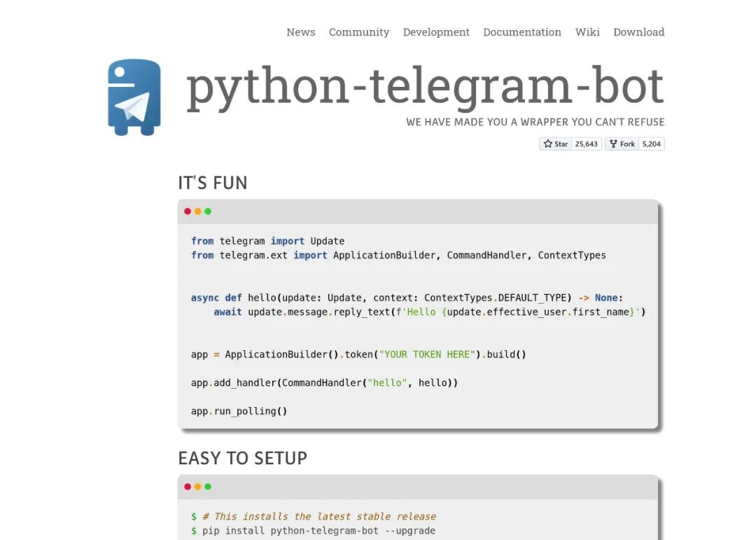Click the EASY TO SETUP heading
The height and width of the screenshot is (540, 756).
click(x=242, y=458)
